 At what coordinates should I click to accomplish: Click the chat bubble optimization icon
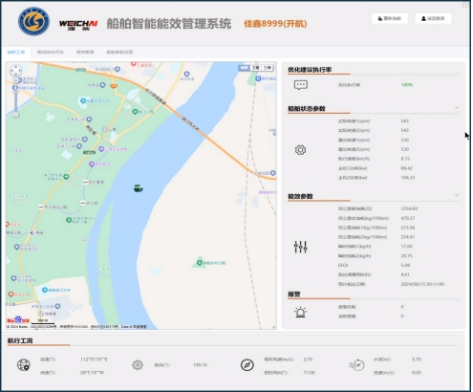301,85
